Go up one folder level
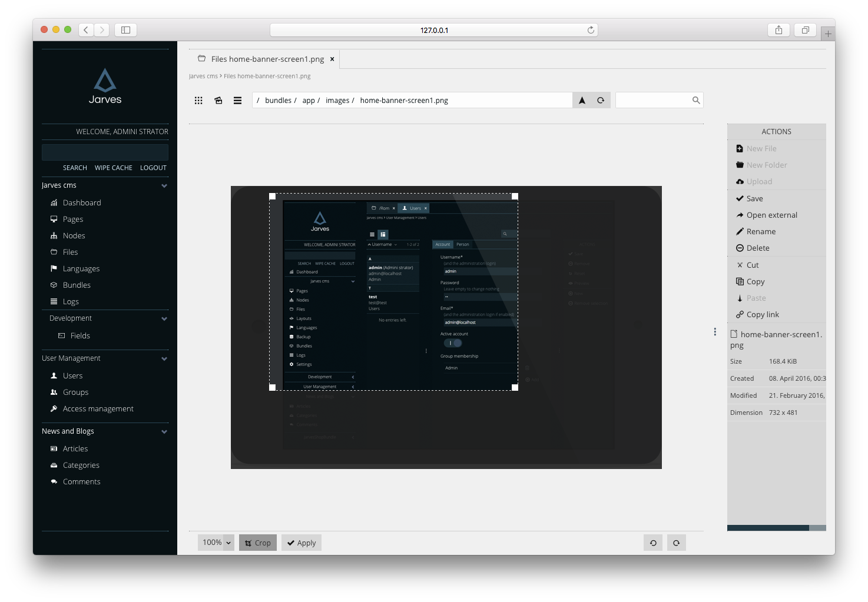Viewport: 868px width, 602px height. coord(582,101)
